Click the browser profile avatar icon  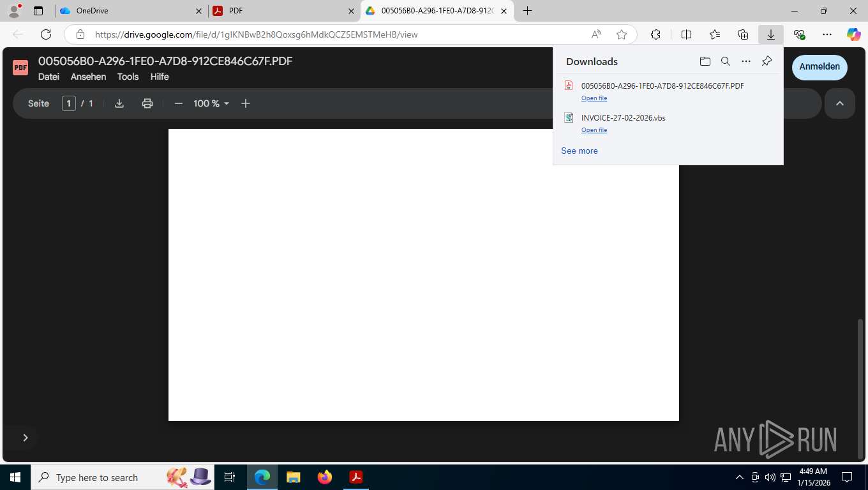[x=14, y=11]
